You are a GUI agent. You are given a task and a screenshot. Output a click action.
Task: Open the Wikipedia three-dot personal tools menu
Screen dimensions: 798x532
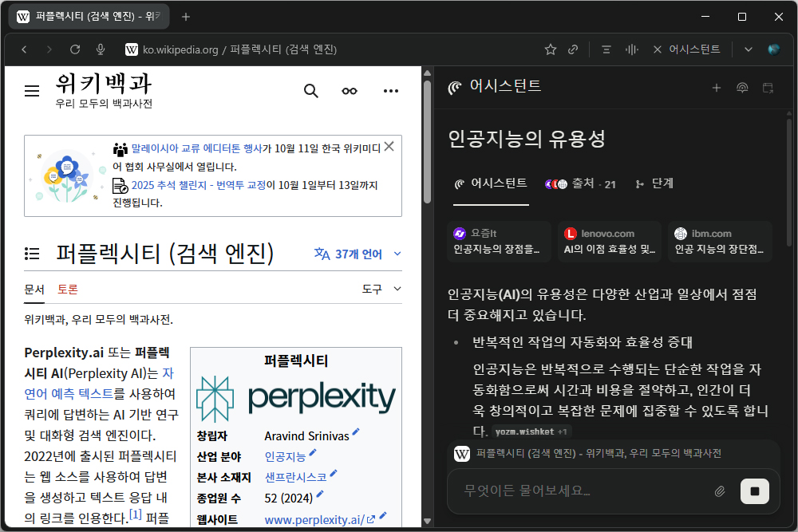pos(391,91)
